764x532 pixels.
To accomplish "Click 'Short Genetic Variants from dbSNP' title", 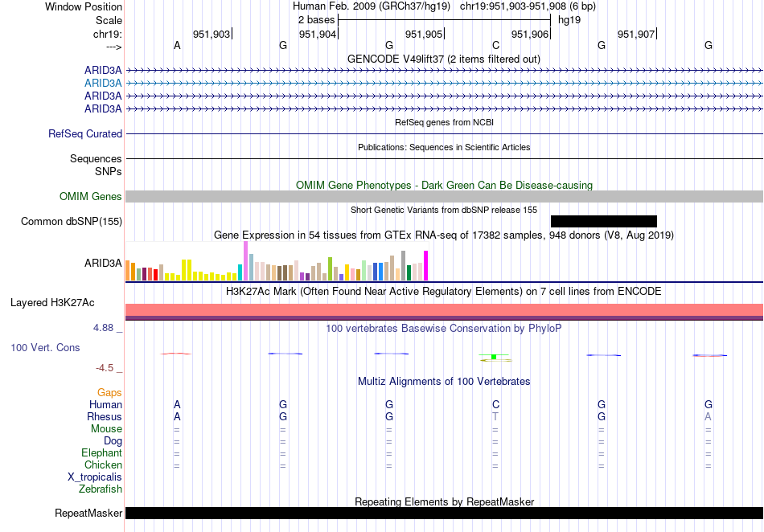I will tap(444, 211).
